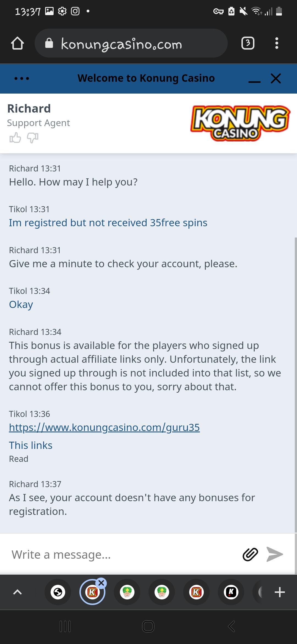
Task: Switch to the first green-hat guru tab
Action: 127,592
